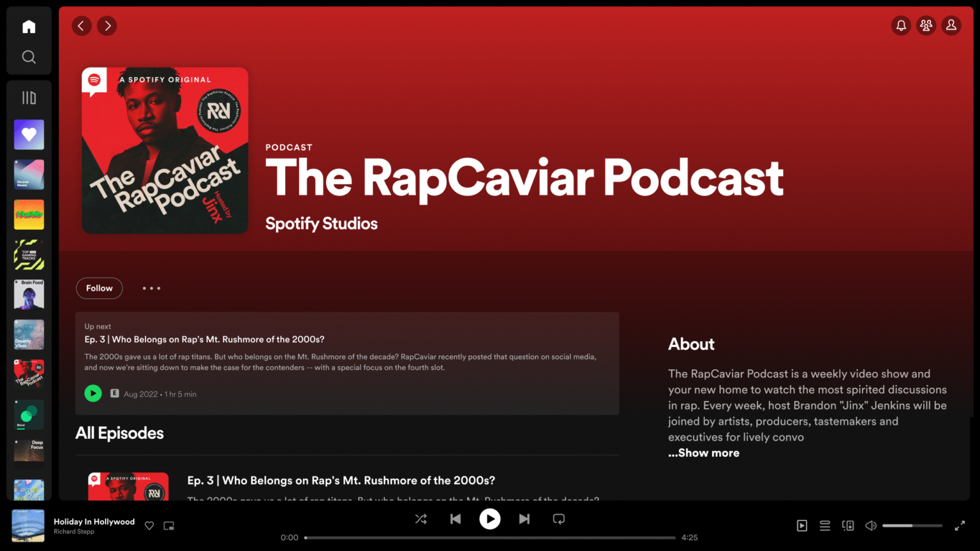This screenshot has width=980, height=551.
Task: Open more options for the podcast
Action: pyautogui.click(x=151, y=288)
